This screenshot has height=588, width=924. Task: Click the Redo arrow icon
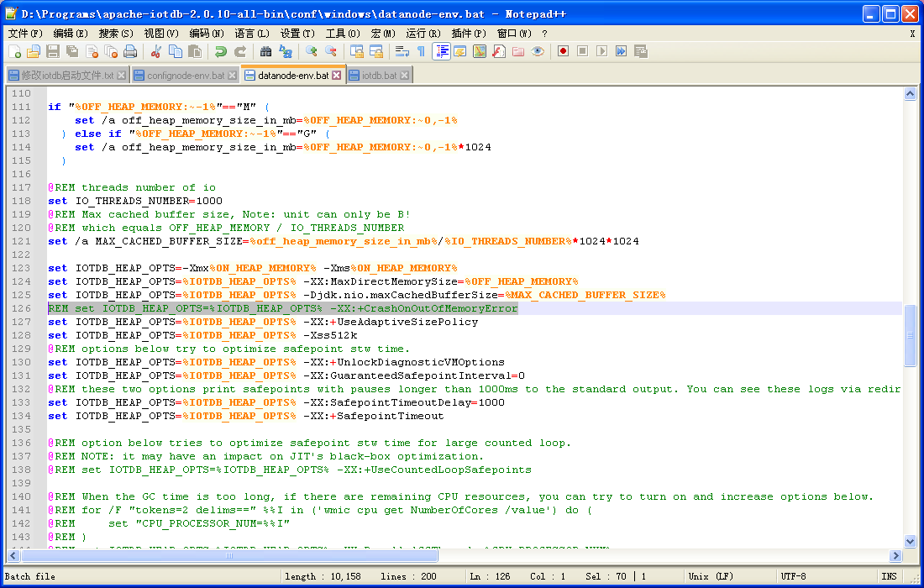(240, 52)
